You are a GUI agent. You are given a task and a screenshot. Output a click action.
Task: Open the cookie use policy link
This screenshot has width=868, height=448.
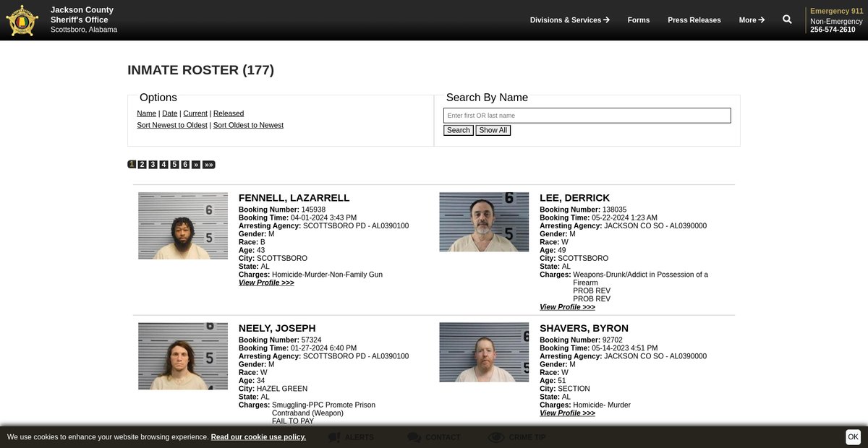click(258, 437)
